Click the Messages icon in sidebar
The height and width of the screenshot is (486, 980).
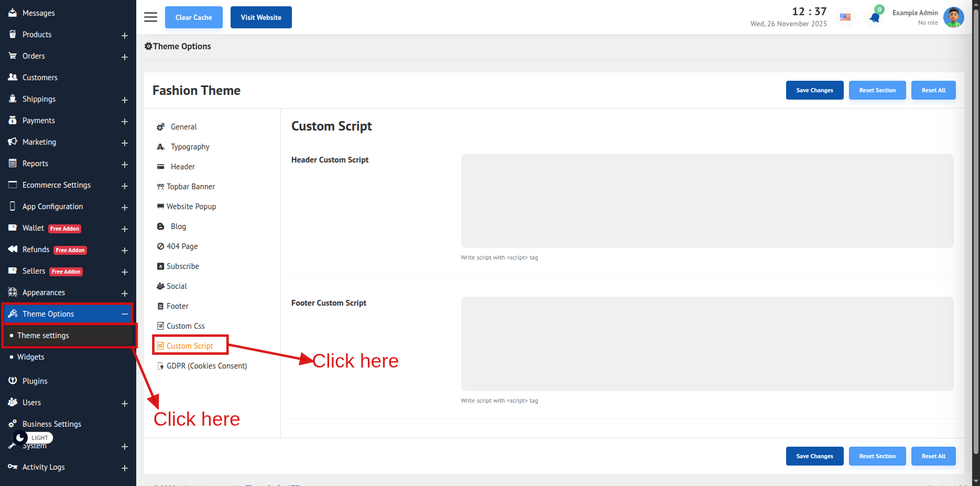13,13
